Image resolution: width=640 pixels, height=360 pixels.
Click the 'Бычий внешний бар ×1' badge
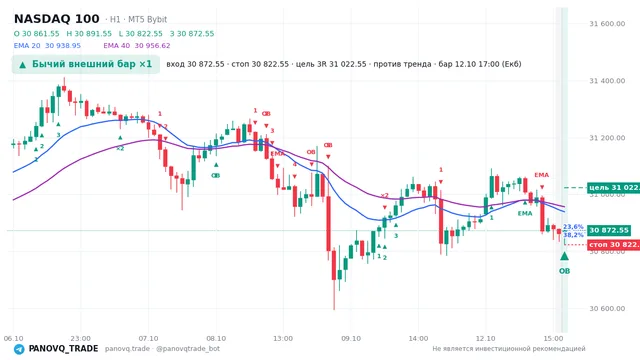[86, 64]
